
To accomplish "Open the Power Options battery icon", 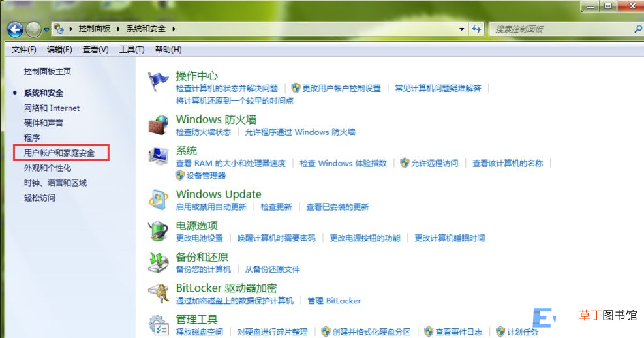I will (158, 231).
